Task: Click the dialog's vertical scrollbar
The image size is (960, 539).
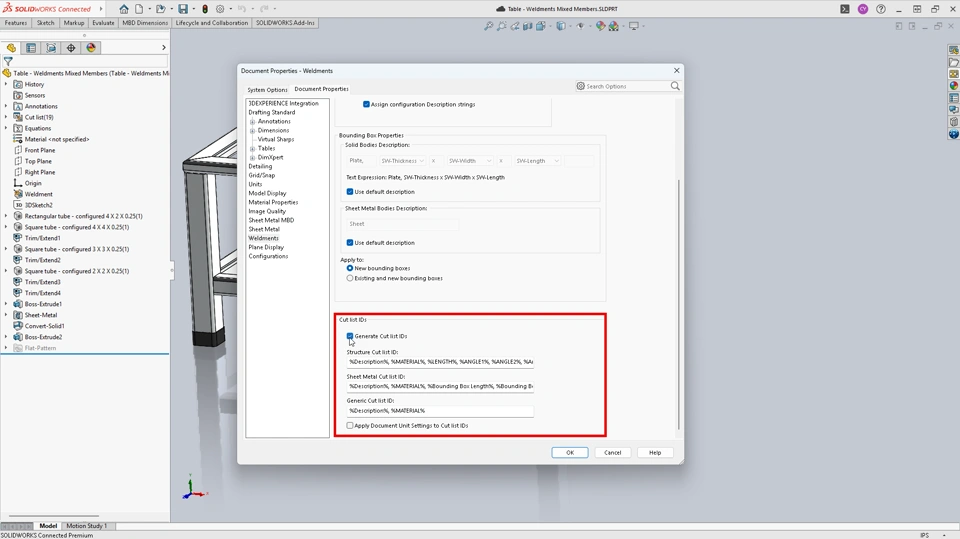Action: [x=678, y=304]
